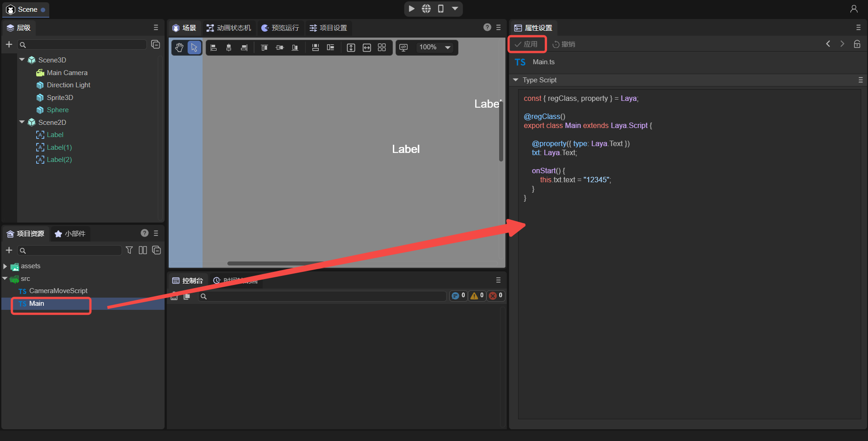Image resolution: width=868 pixels, height=441 pixels.
Task: Click the filter icon in project assets
Action: point(129,250)
